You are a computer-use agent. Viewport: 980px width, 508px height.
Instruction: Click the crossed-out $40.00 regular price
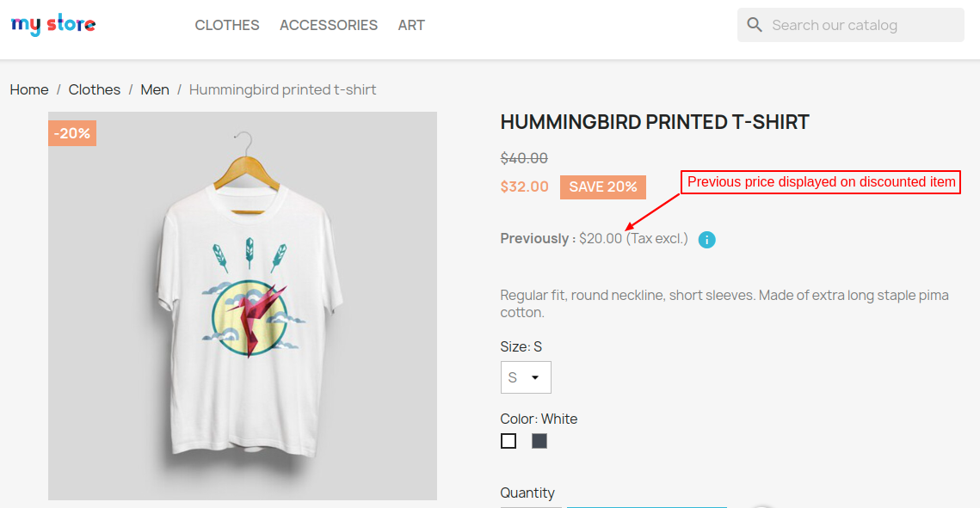click(x=524, y=158)
